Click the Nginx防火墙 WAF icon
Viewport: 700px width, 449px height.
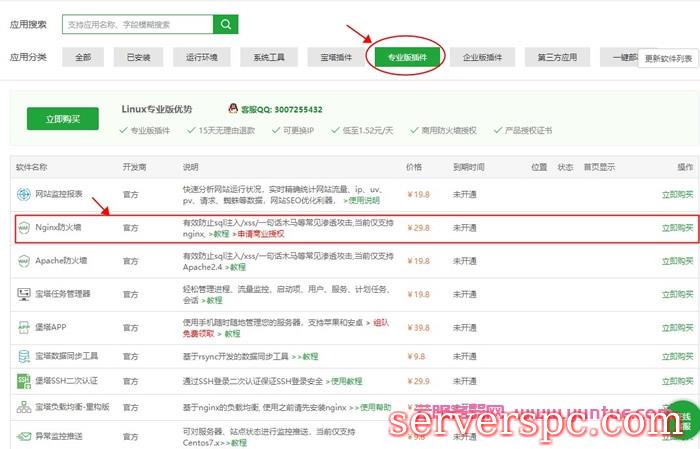point(23,228)
